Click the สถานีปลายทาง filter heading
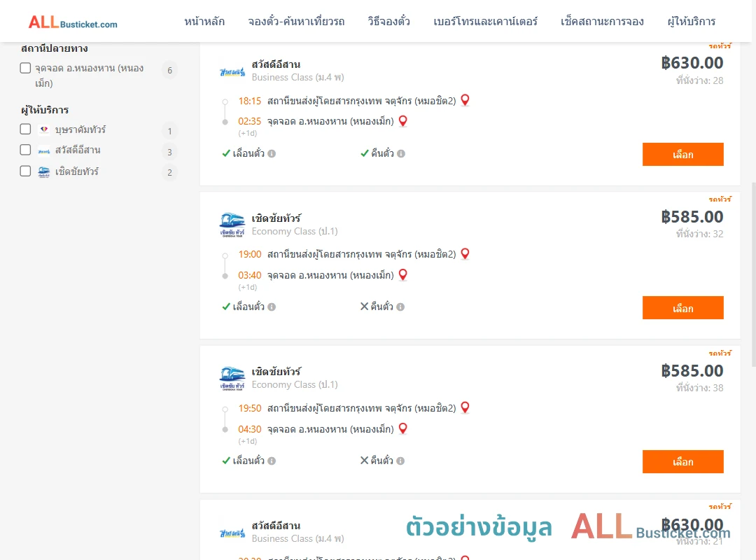The image size is (756, 560). tap(55, 48)
